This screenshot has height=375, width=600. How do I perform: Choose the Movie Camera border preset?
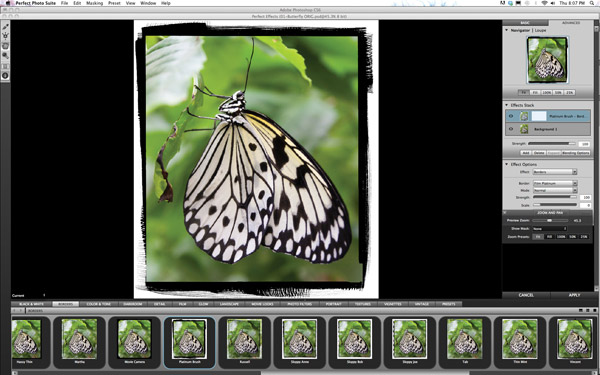135,342
